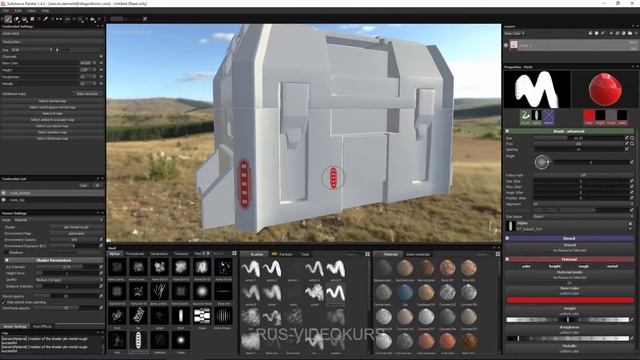640x360 pixels.
Task: Switch Alphas shelf to grid view icon
Action: coord(234,253)
